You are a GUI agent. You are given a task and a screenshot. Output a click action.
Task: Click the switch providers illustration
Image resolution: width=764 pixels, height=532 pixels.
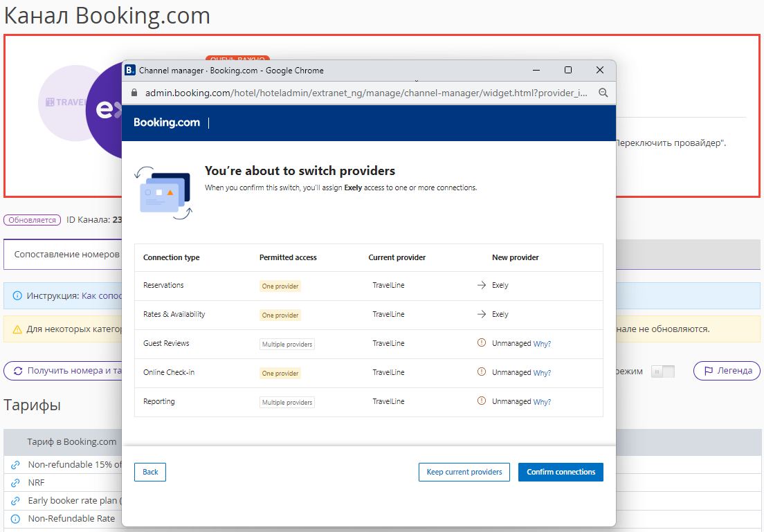pyautogui.click(x=164, y=193)
